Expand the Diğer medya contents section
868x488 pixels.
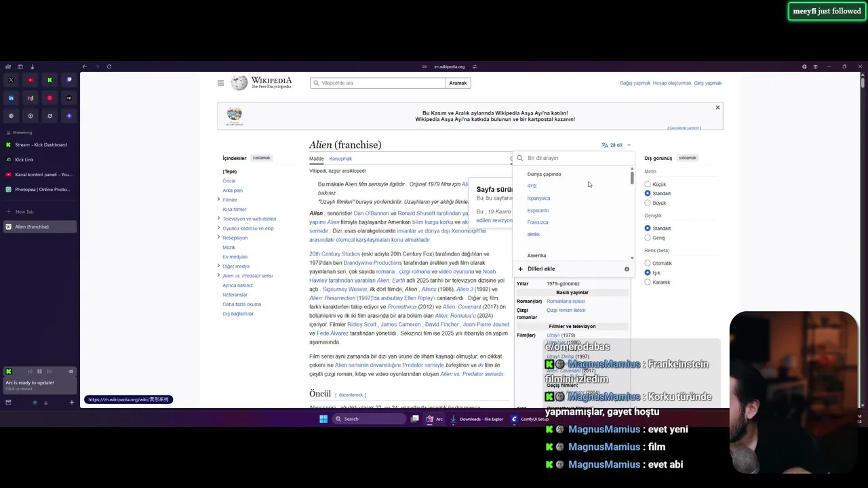[218, 266]
